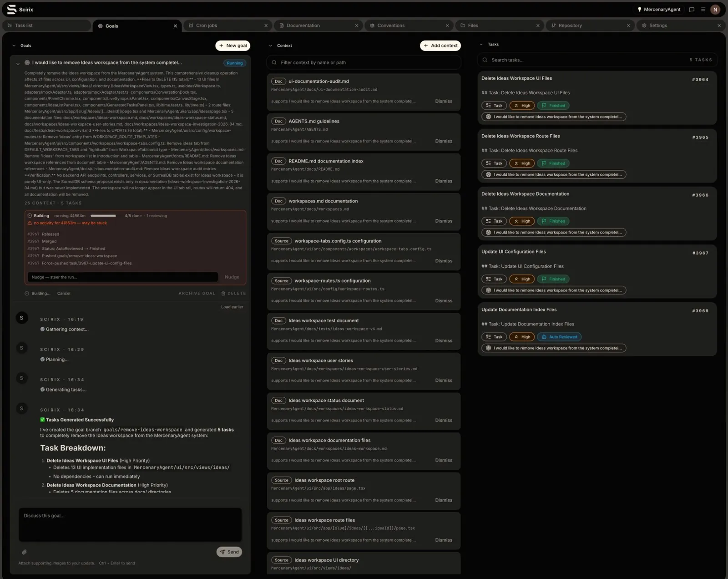728x579 pixels.
Task: Close the Documentation tab
Action: point(356,25)
